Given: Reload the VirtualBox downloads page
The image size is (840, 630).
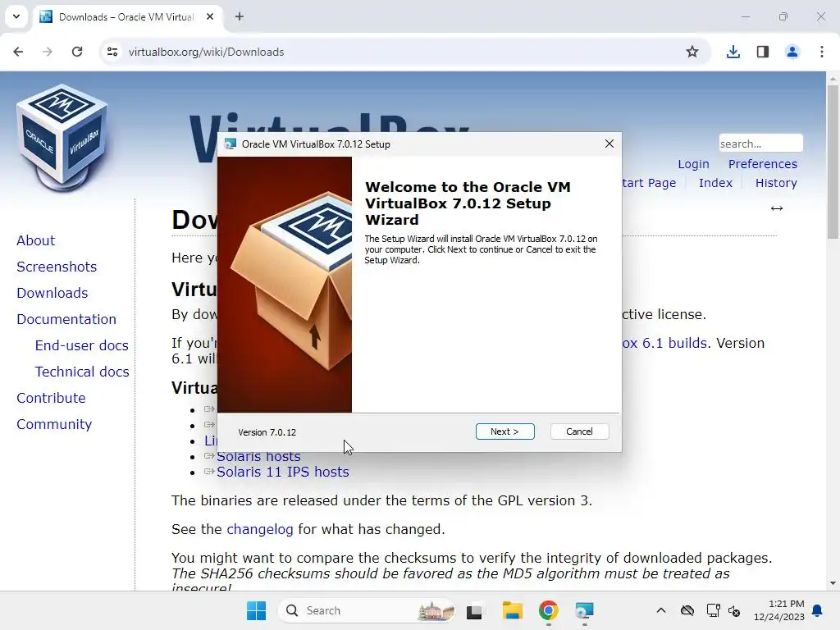Looking at the screenshot, I should 77,52.
